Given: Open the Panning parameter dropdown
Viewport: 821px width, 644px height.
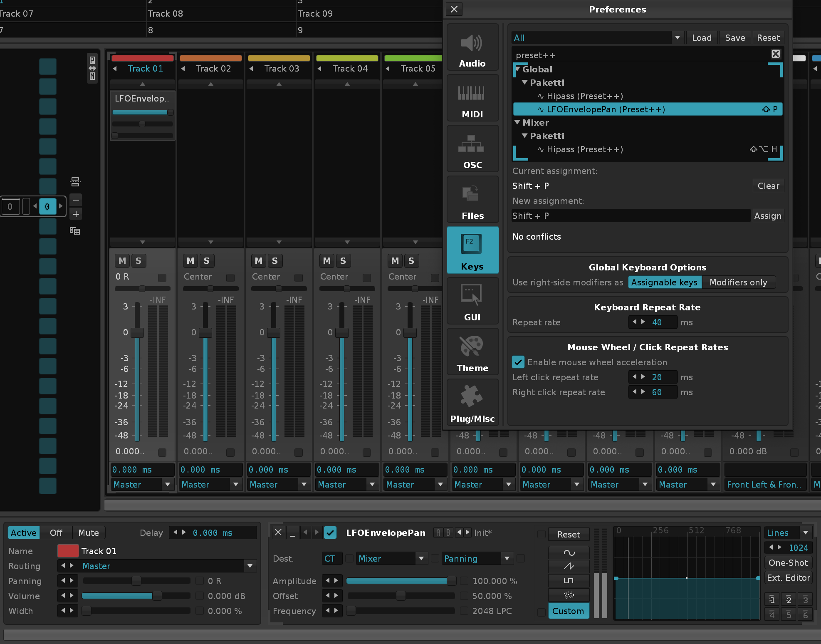Looking at the screenshot, I should (507, 558).
